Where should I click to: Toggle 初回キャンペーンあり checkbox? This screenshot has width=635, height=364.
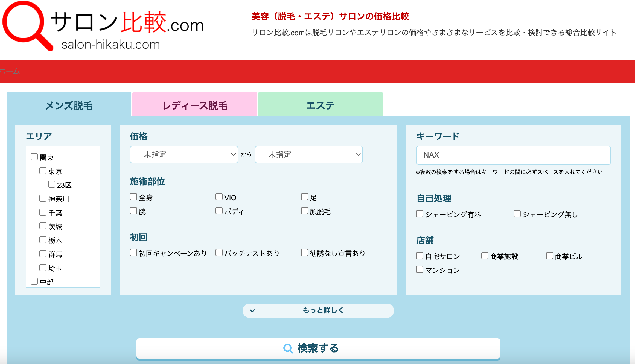click(x=133, y=253)
